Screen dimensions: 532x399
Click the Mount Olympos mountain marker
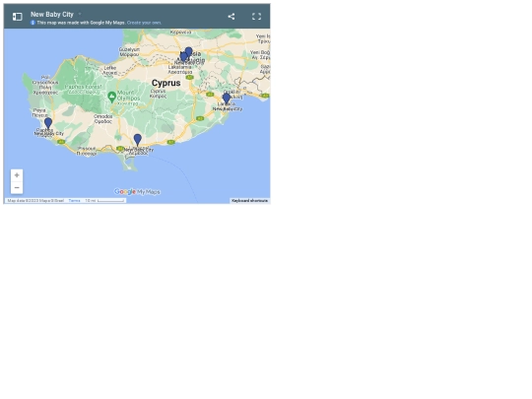pyautogui.click(x=111, y=97)
